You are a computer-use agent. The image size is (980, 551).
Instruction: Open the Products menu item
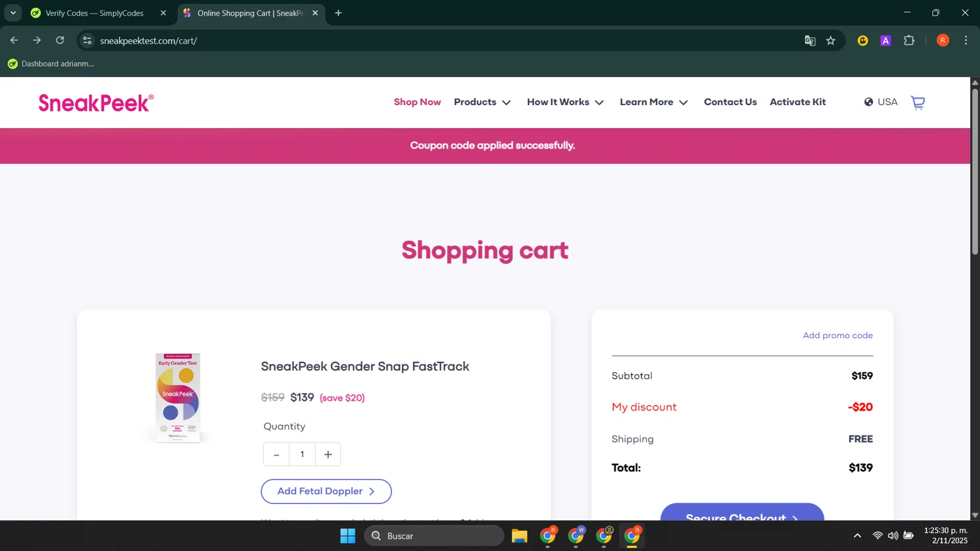pyautogui.click(x=475, y=102)
